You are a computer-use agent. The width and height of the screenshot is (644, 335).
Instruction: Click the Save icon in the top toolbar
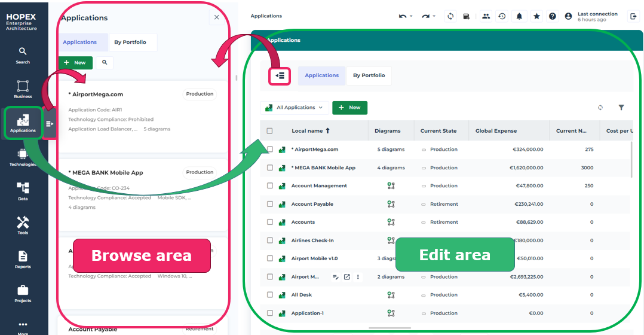coord(466,16)
